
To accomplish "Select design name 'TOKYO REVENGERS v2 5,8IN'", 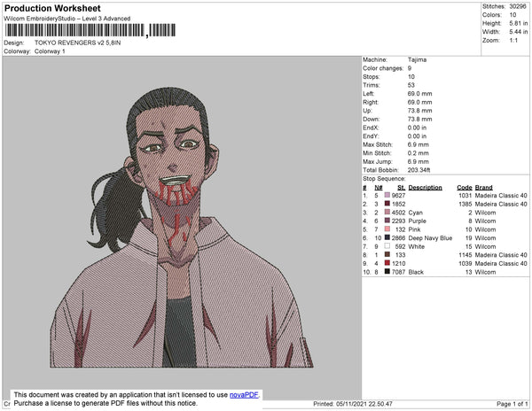I will 78,43.
